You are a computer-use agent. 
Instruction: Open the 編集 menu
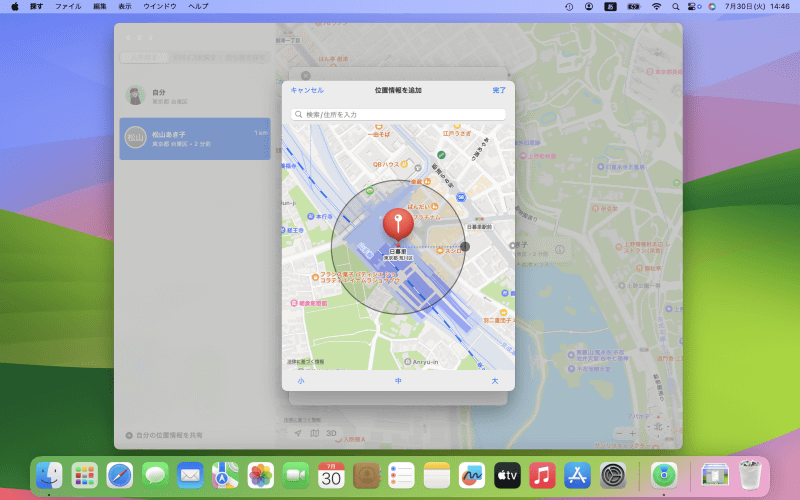coord(100,7)
